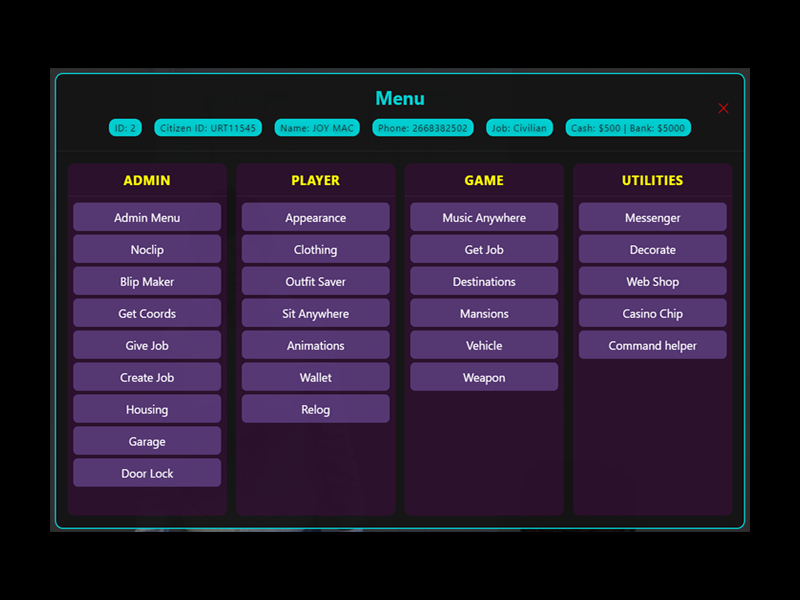The width and height of the screenshot is (800, 600).
Task: Open the Command helper option
Action: pyautogui.click(x=652, y=346)
